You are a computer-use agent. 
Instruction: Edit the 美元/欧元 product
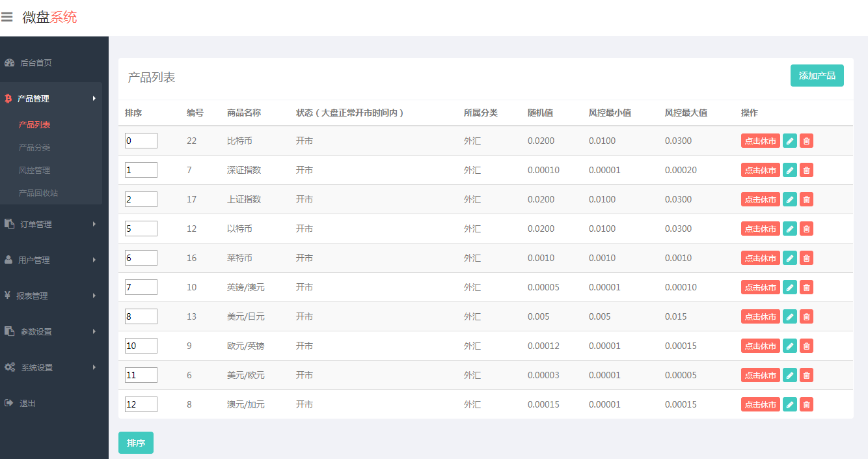coord(790,375)
